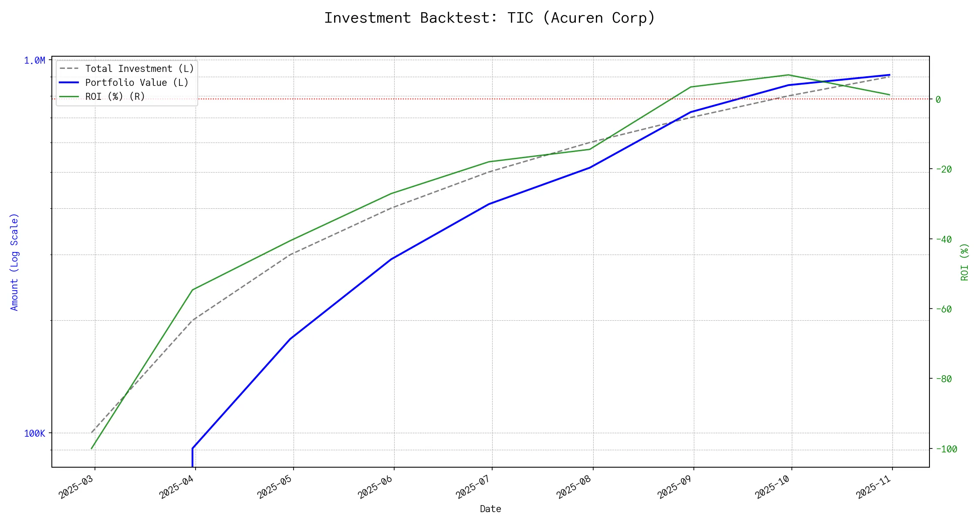
Task: Click the Portfolio Value legend entry
Action: click(137, 83)
